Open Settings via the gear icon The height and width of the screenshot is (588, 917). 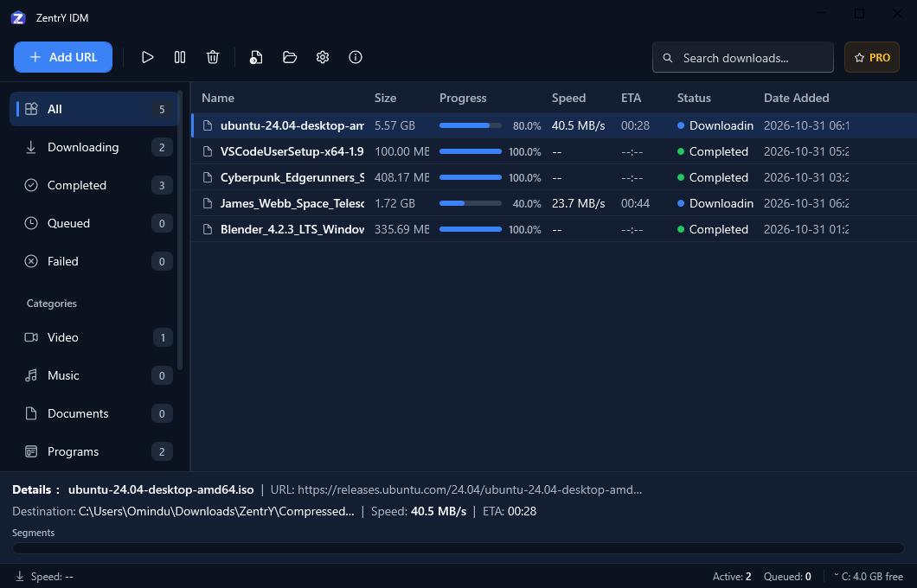[x=322, y=57]
